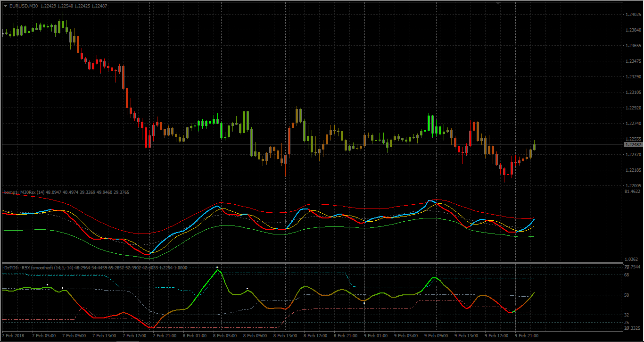Click the highlighted current price label 1.22487
The image size is (644, 342).
pos(633,145)
